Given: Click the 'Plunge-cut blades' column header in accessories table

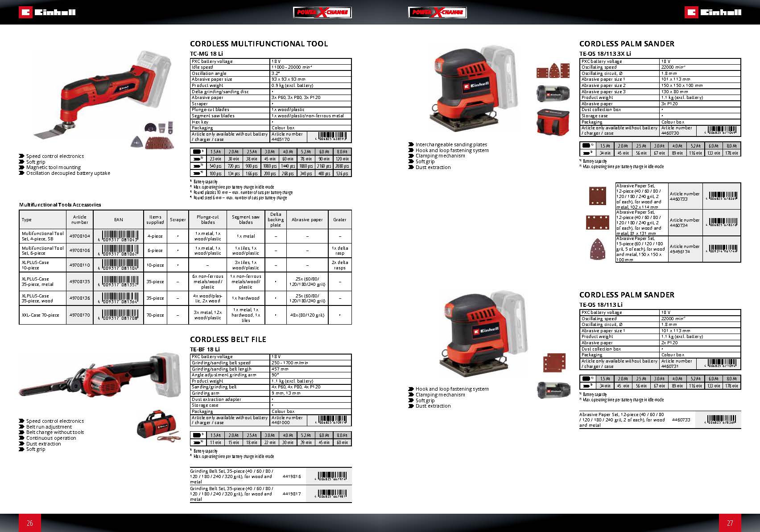Looking at the screenshot, I should pyautogui.click(x=208, y=219).
